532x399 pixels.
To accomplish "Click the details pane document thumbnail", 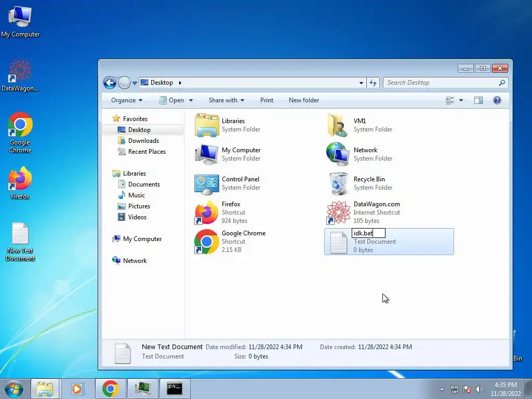I will [123, 353].
